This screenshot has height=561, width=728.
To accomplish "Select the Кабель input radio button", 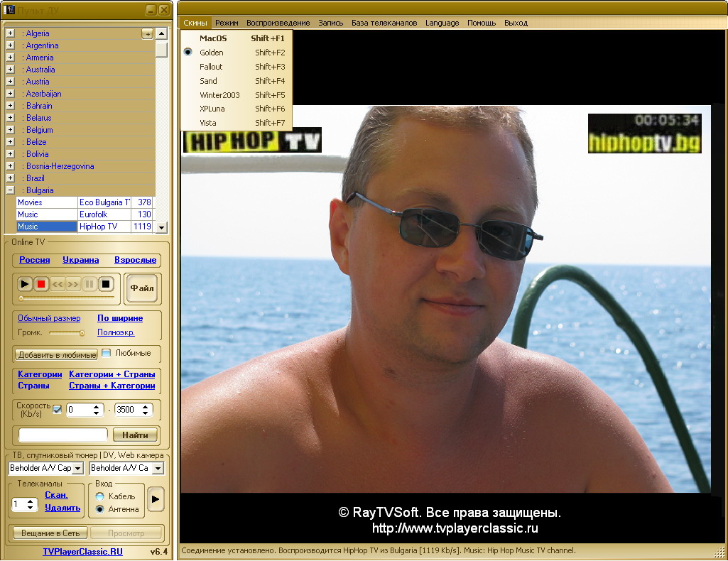I will click(99, 496).
